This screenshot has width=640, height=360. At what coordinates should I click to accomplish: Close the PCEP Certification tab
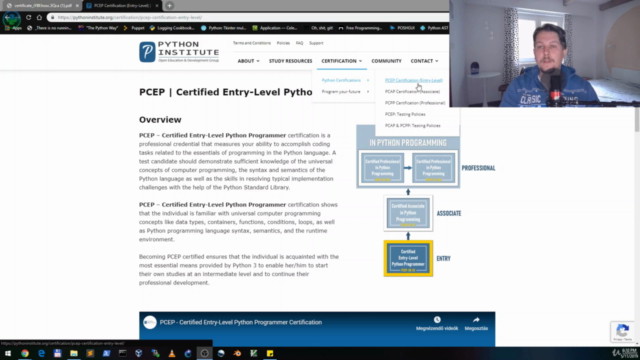tap(157, 6)
